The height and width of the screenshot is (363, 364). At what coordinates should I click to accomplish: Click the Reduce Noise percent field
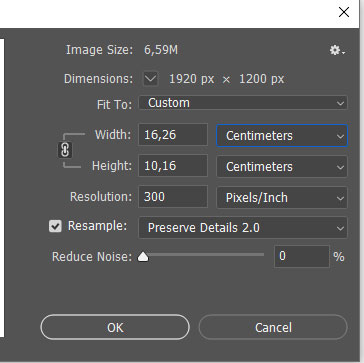pyautogui.click(x=302, y=256)
